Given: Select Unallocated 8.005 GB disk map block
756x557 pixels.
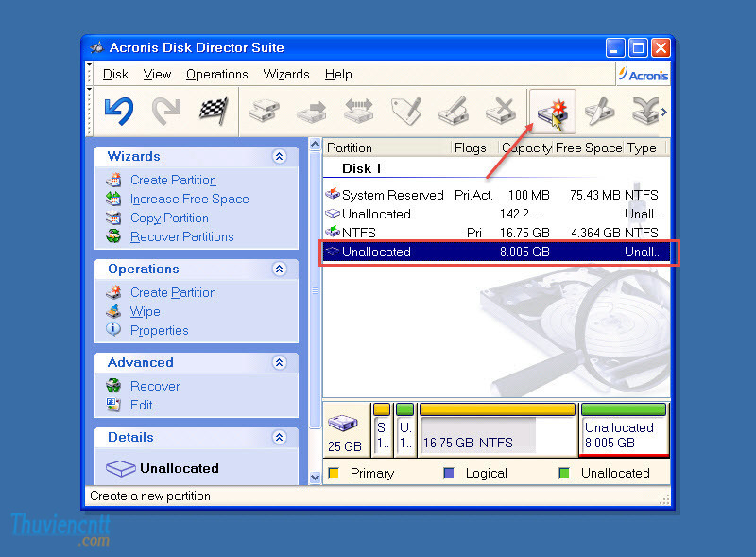Looking at the screenshot, I should [x=624, y=430].
